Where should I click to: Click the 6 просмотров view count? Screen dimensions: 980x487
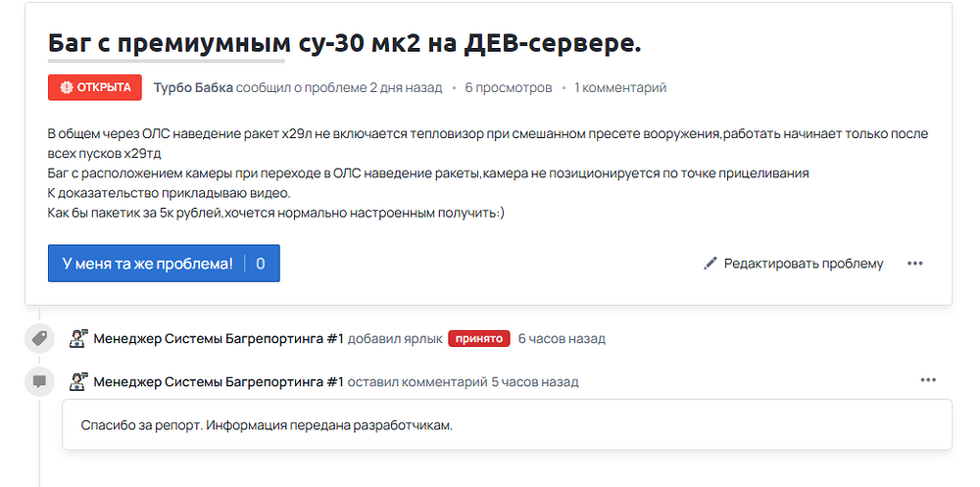[508, 87]
